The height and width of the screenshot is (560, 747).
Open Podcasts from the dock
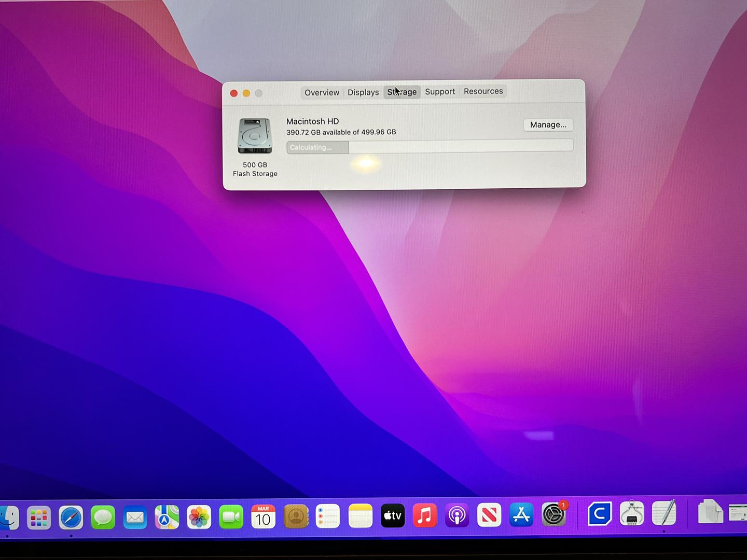pyautogui.click(x=457, y=515)
